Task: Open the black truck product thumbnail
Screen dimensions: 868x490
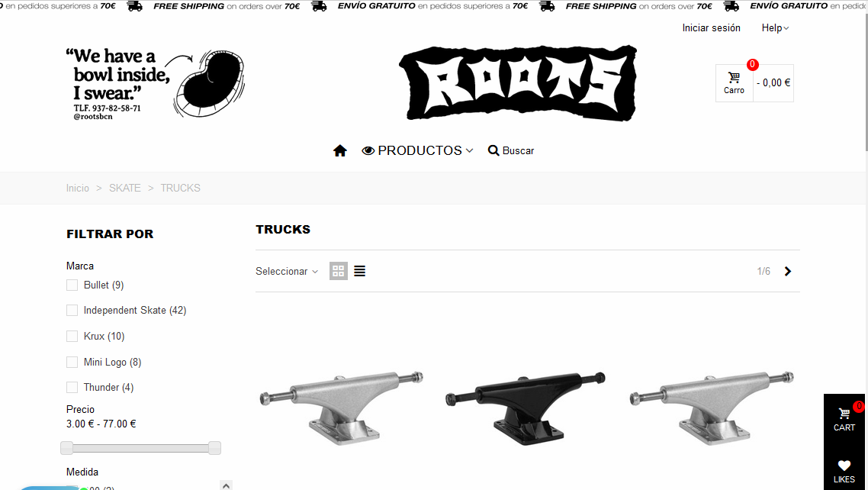Action: (x=526, y=408)
